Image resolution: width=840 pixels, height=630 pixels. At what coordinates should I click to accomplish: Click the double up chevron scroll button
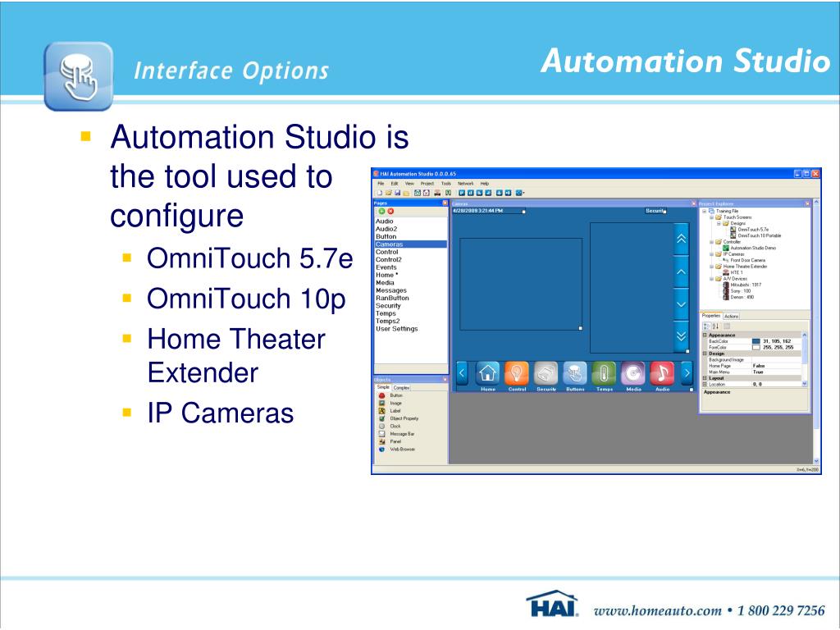tap(681, 239)
